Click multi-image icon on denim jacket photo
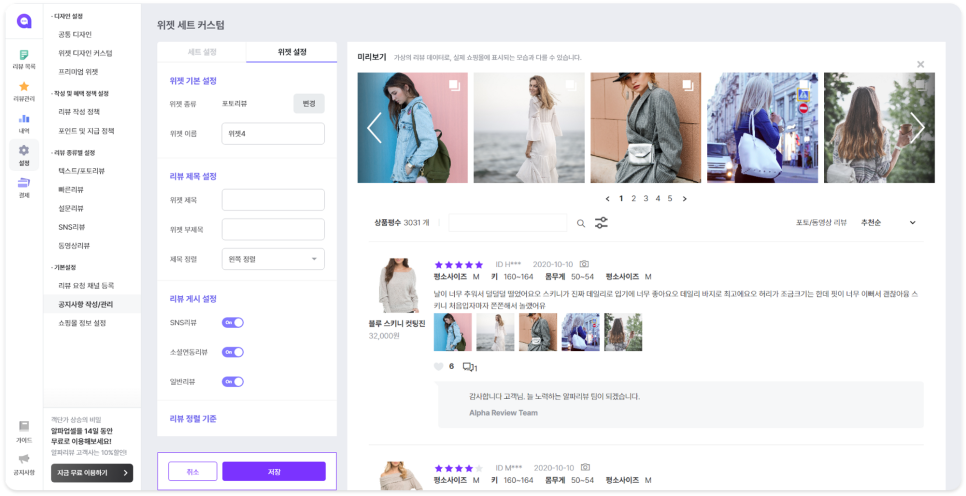Viewport: 966px width, 496px height. (x=455, y=85)
